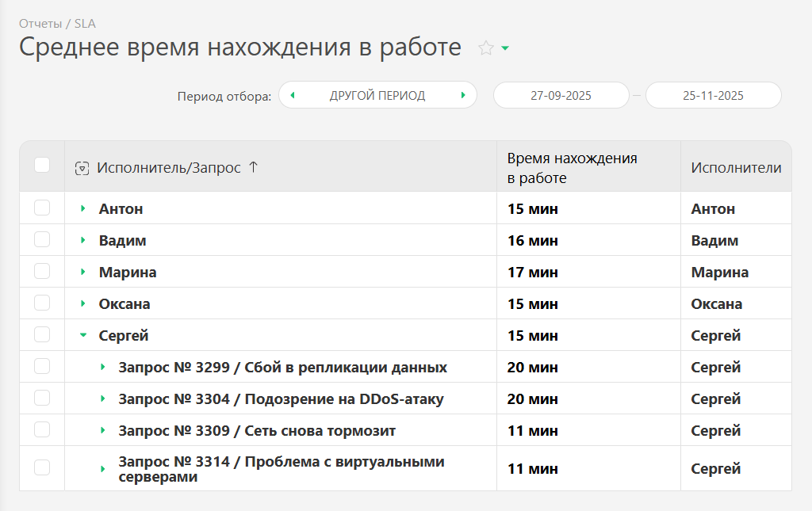Click the expand-all icon in Исполнитель/Запрос header
812x511 pixels.
click(x=81, y=168)
